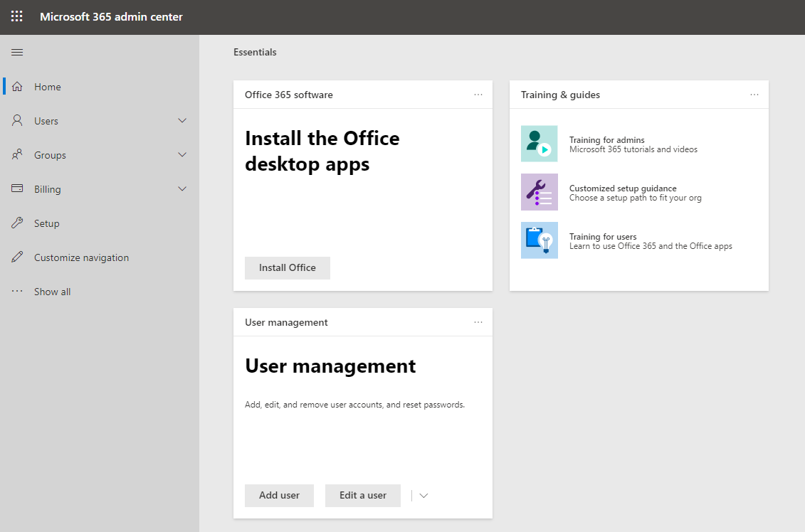Click the Add user button
The image size is (805, 532).
tap(279, 496)
